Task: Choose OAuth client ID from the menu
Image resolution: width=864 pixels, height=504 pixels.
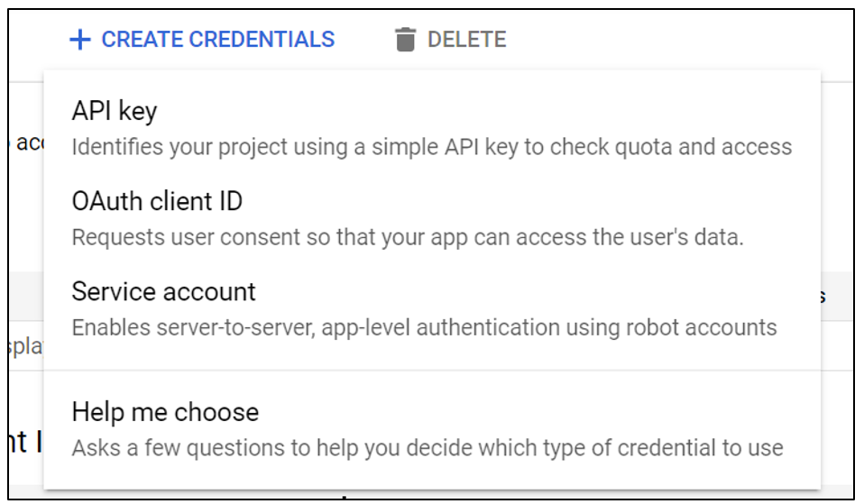Action: [157, 201]
